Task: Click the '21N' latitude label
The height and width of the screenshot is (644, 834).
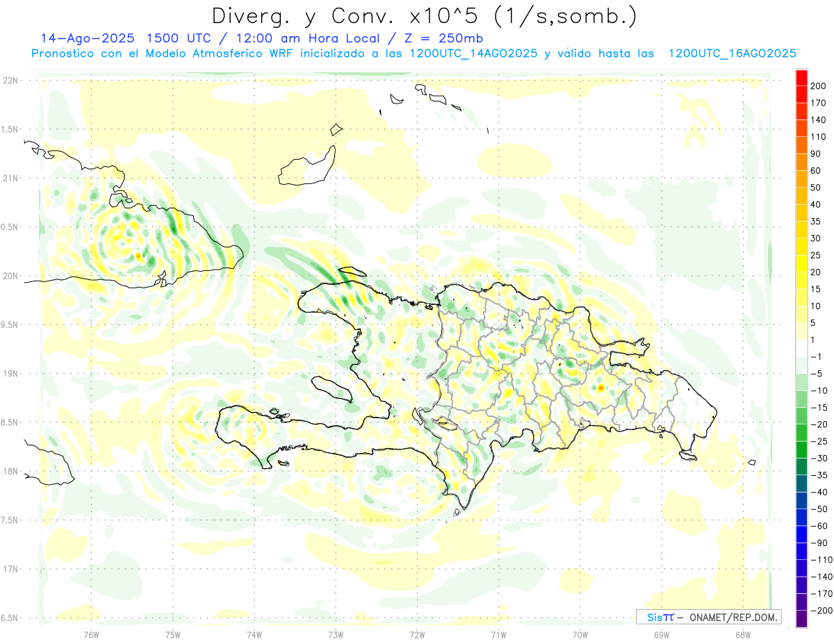Action: 10,178
